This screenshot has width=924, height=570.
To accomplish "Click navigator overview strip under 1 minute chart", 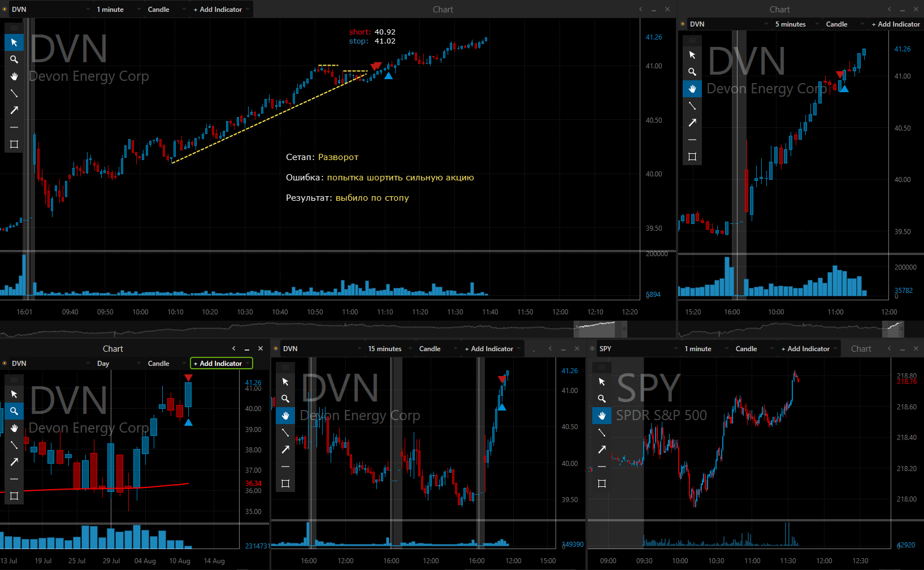I will pos(314,329).
